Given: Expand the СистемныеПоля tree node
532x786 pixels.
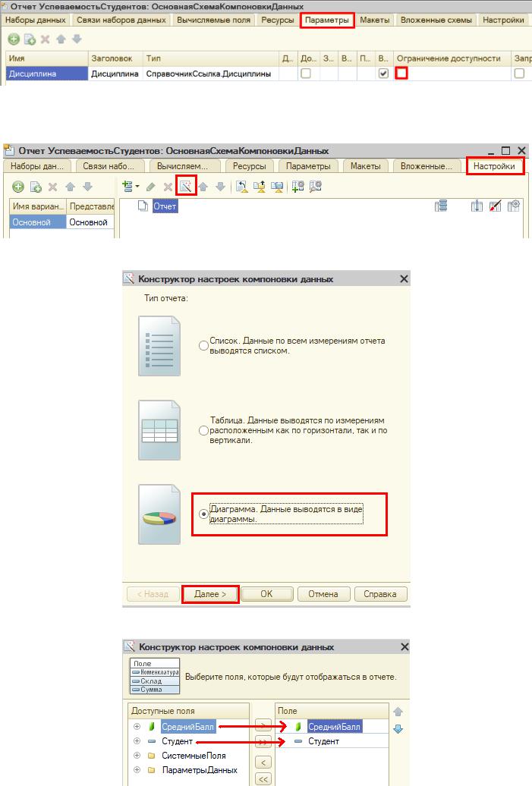Looking at the screenshot, I should pos(137,756).
